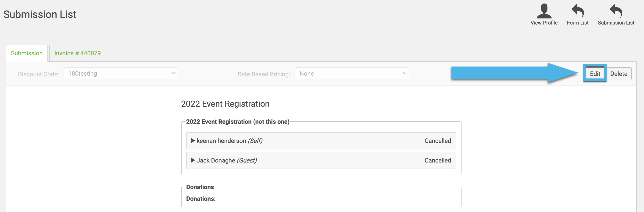Click the 'Donations:' field label
This screenshot has height=212, width=644.
[x=201, y=199]
